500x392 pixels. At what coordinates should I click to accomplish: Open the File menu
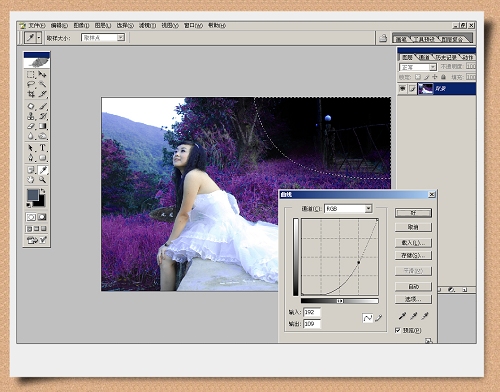click(x=37, y=25)
